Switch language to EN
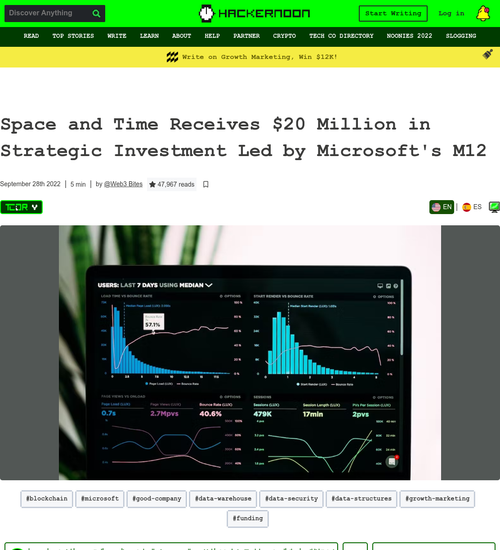The height and width of the screenshot is (550, 500). 441,207
